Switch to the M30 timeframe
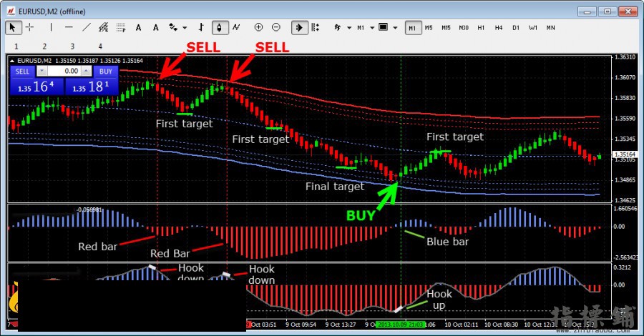This screenshot has height=336, width=644. 464,27
